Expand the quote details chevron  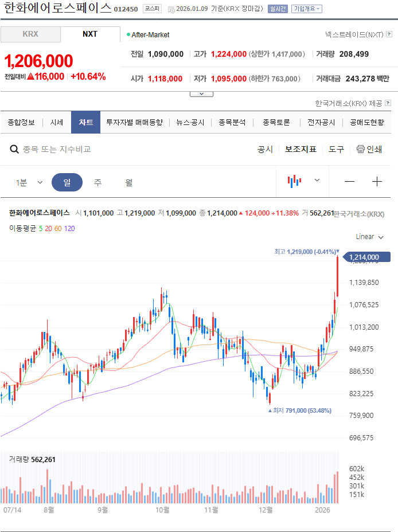[201, 94]
